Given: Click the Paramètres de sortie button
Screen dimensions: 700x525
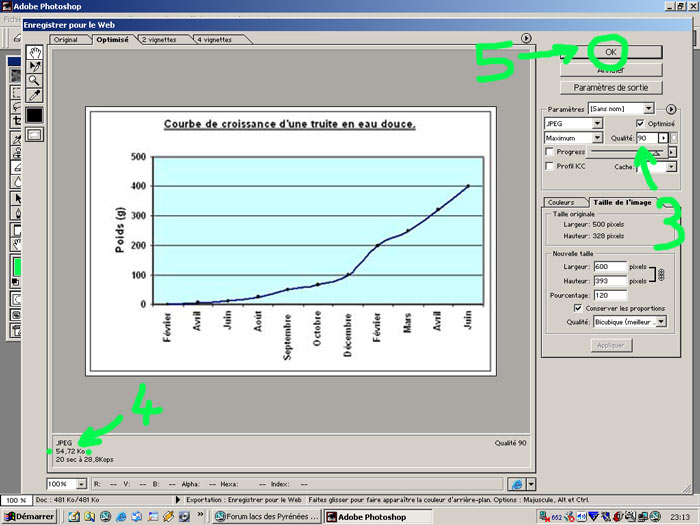Looking at the screenshot, I should [610, 87].
